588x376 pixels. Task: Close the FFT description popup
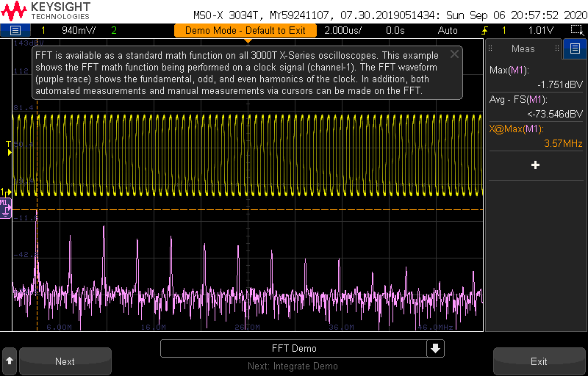[x=455, y=54]
